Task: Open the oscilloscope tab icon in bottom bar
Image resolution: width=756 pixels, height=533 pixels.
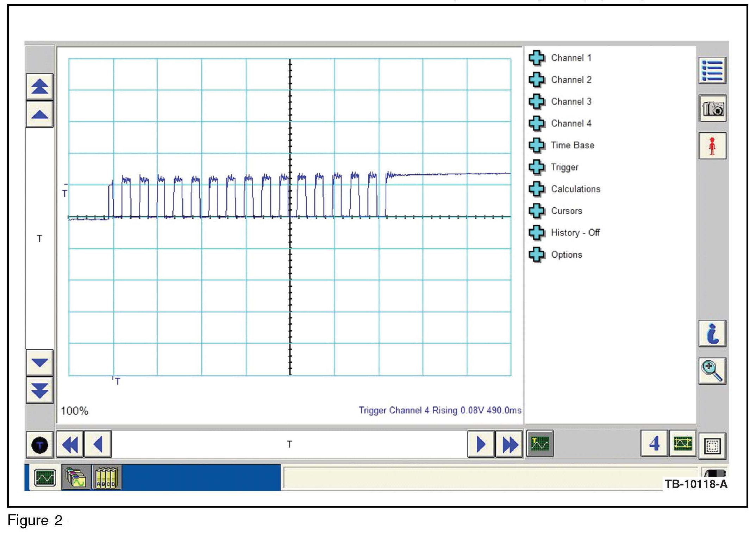Action: click(45, 478)
